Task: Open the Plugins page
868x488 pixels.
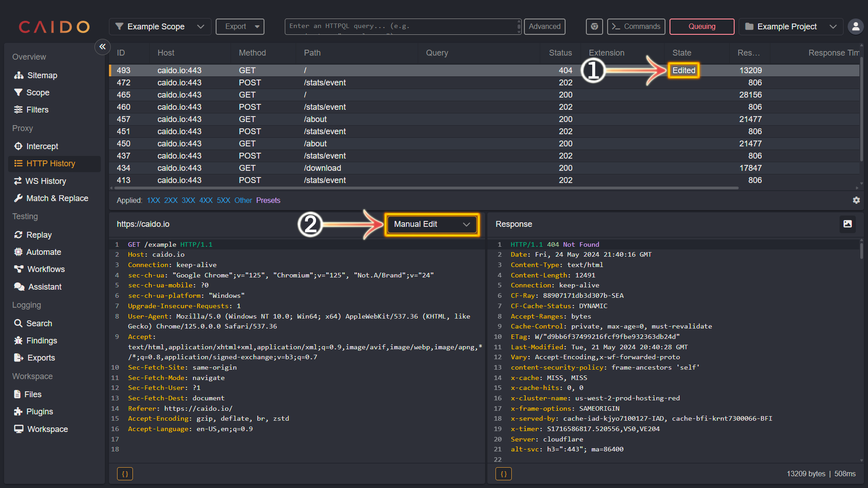Action: pos(34,412)
